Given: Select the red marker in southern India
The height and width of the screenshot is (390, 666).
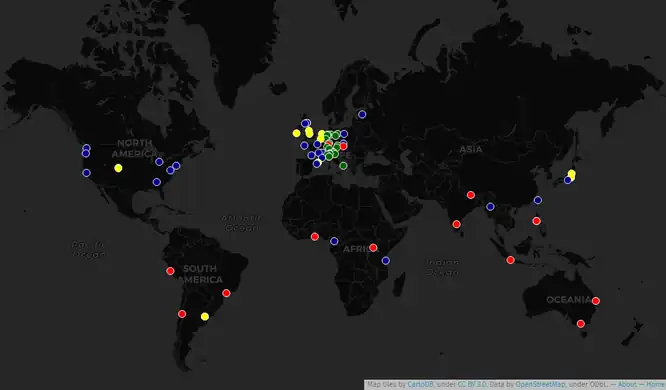Looking at the screenshot, I should coord(457,224).
